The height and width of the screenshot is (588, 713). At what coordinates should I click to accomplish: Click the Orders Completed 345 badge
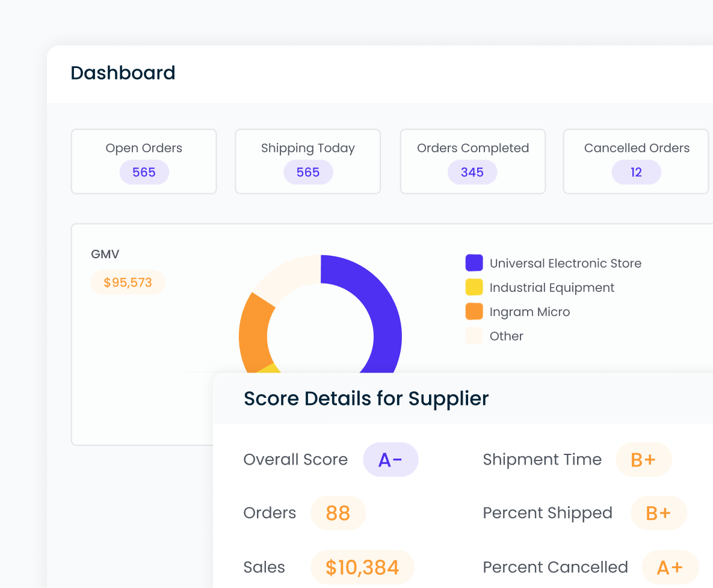tap(472, 173)
